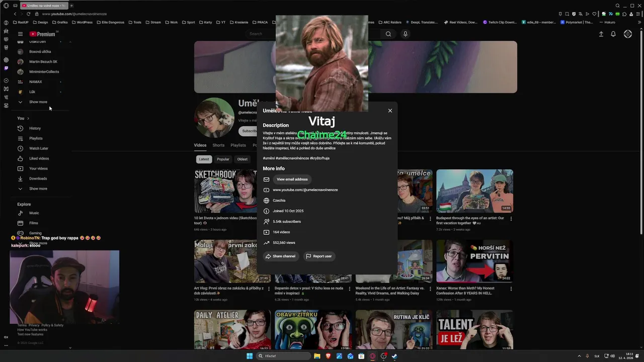
Task: Switch to the Videos channel tab
Action: pyautogui.click(x=200, y=145)
